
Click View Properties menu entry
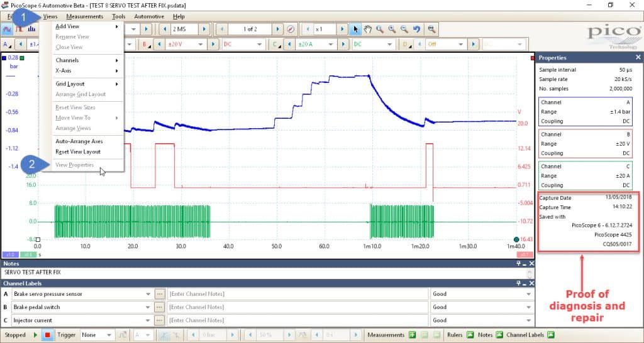tap(87, 165)
